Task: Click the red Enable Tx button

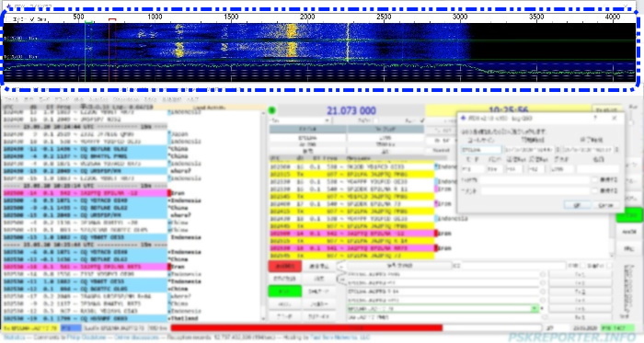Action: point(285,266)
